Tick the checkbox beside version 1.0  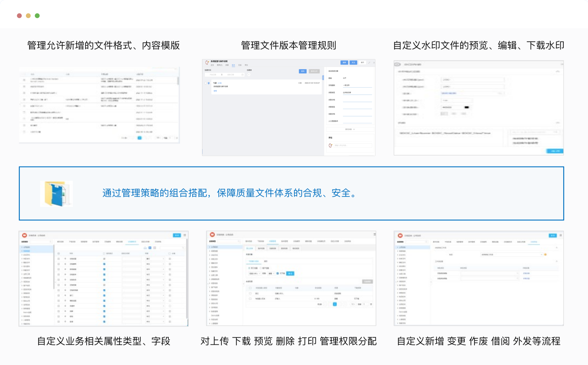tap(206, 83)
